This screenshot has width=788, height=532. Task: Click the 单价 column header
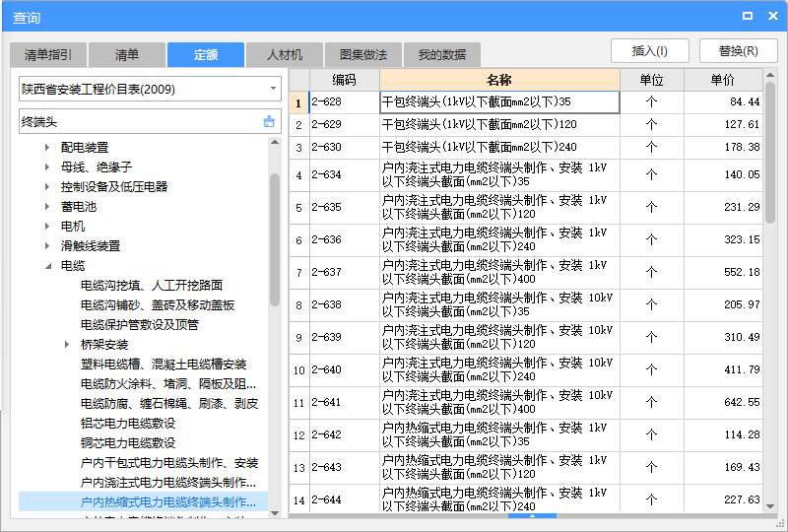point(723,80)
